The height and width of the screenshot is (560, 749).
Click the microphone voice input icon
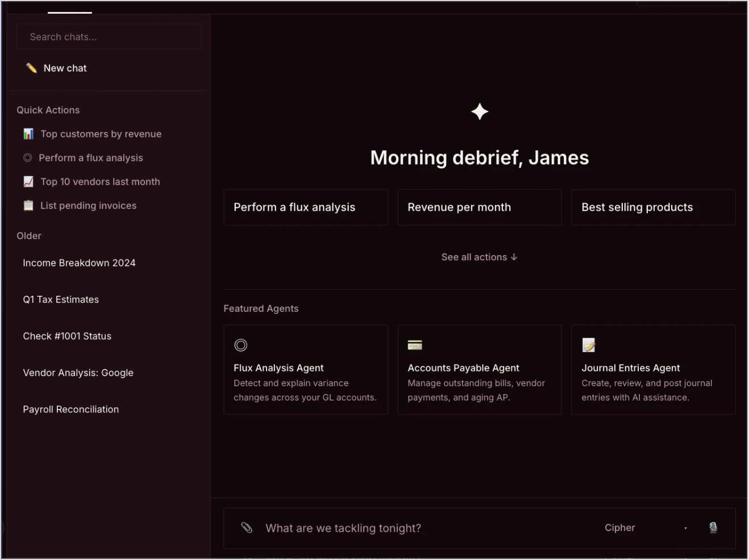[x=713, y=528]
